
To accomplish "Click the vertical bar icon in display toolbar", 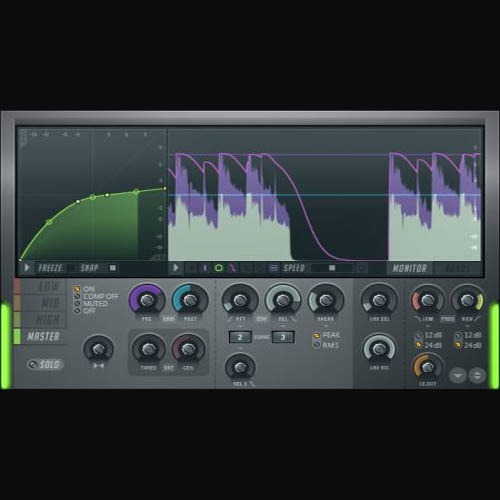I will (x=205, y=268).
